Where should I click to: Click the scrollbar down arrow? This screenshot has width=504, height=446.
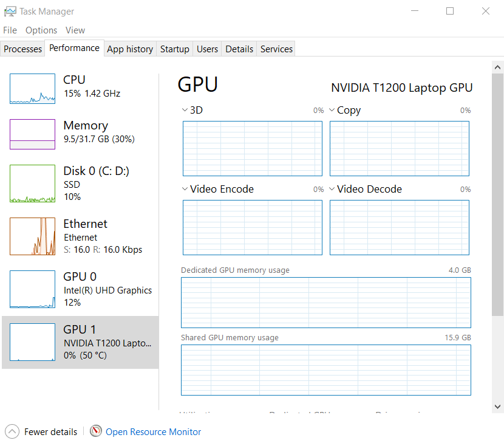click(497, 407)
